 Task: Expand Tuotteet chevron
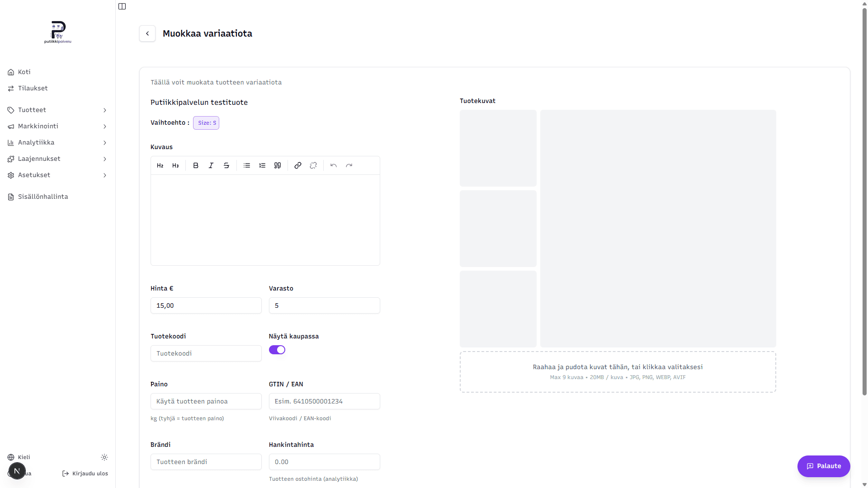105,110
